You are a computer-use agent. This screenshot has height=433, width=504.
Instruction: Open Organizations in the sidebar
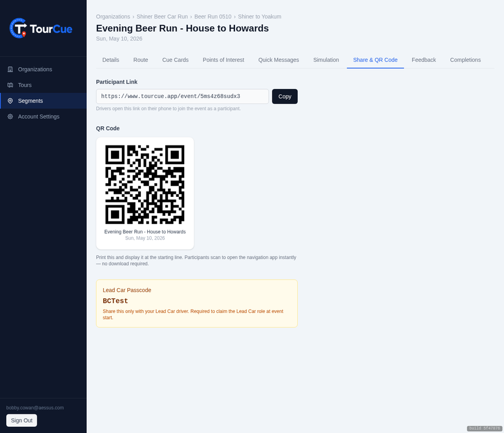tap(43, 69)
